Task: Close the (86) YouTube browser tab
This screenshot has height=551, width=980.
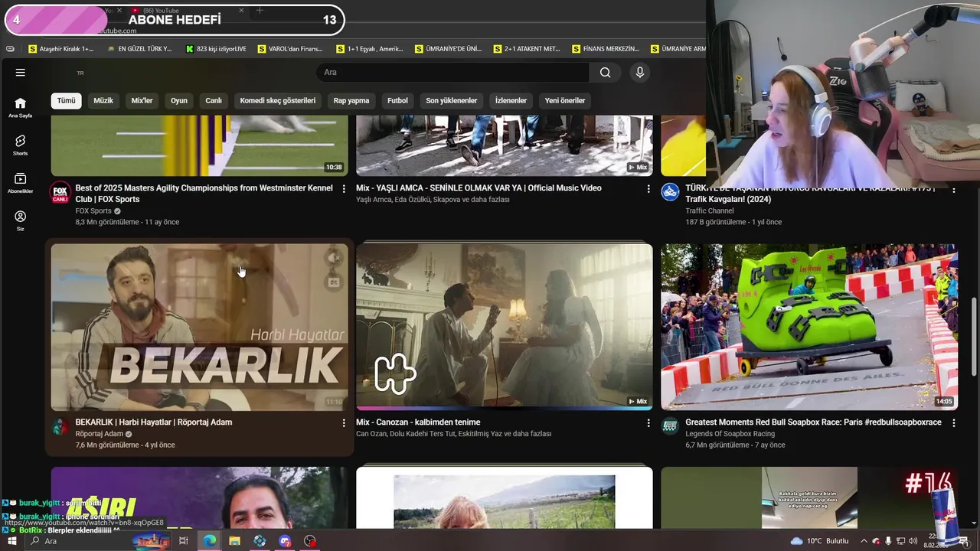Action: (241, 11)
